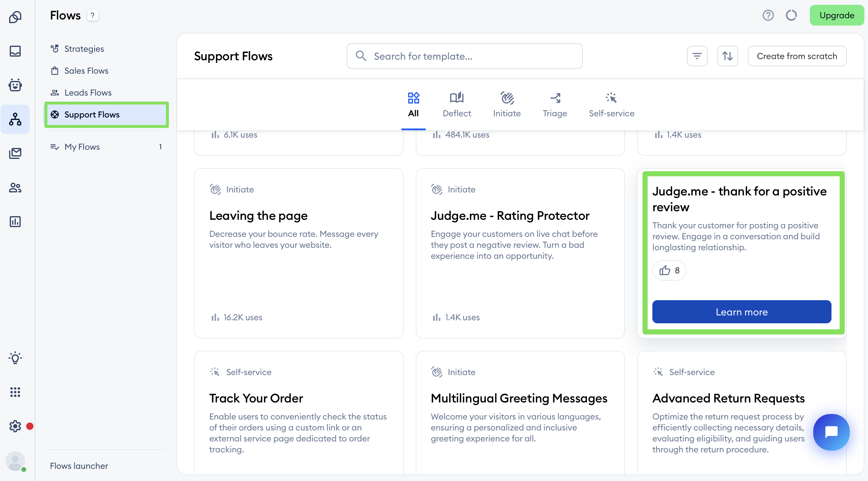Open the Multilingual Greeting Messages card
This screenshot has width=868, height=481.
point(520,413)
